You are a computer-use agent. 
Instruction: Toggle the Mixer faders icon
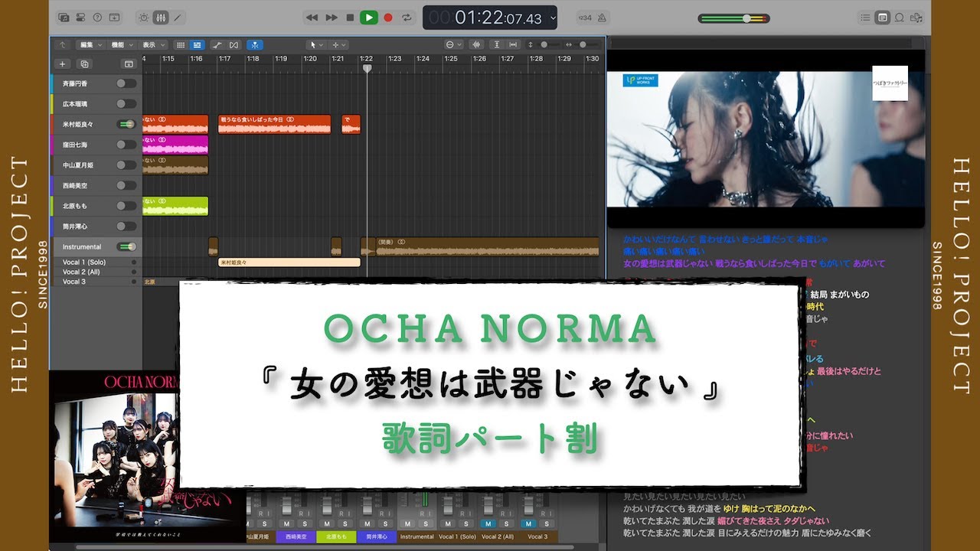[161, 17]
